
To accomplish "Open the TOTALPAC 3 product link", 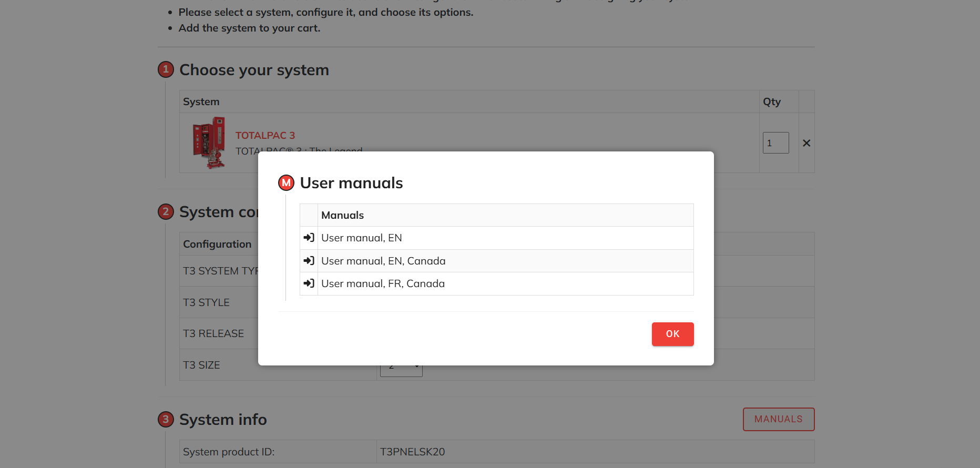I will (x=265, y=135).
